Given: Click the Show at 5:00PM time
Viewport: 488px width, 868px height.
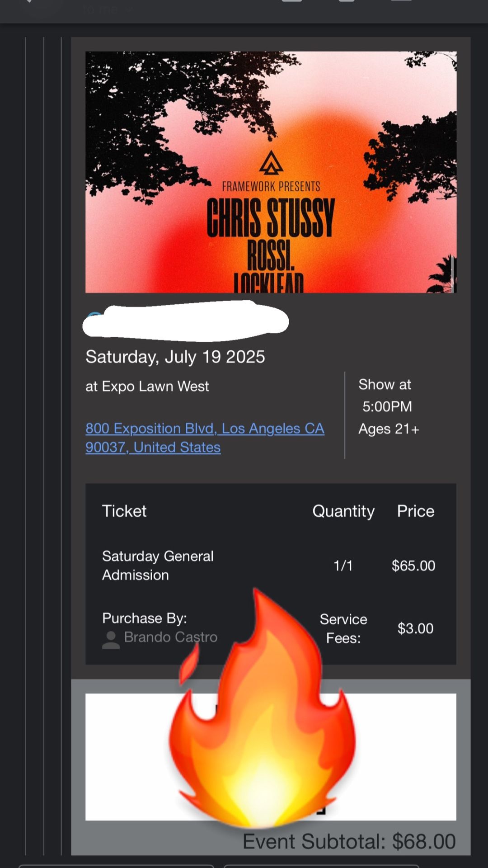Looking at the screenshot, I should pyautogui.click(x=385, y=396).
